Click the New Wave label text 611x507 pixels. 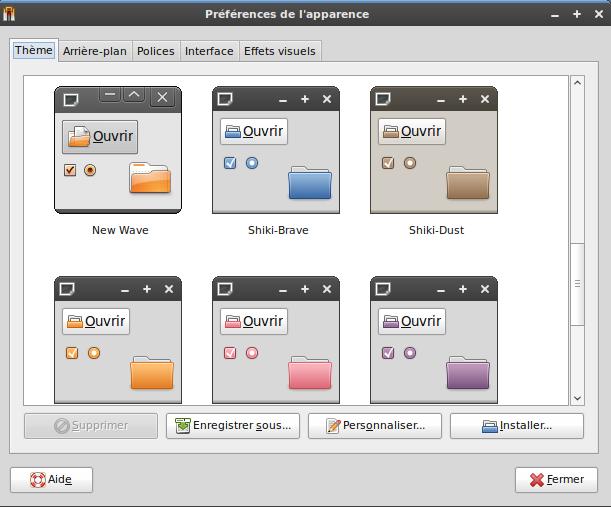click(120, 230)
